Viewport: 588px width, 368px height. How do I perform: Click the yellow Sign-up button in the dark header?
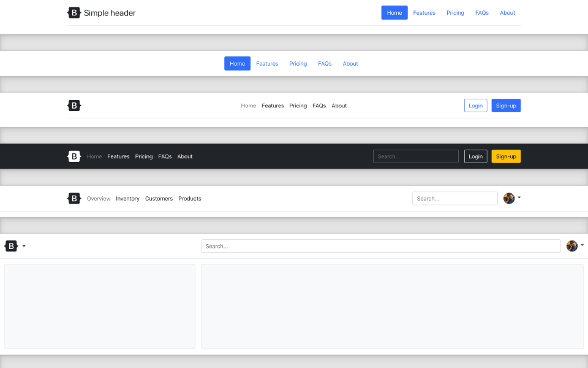coord(506,156)
